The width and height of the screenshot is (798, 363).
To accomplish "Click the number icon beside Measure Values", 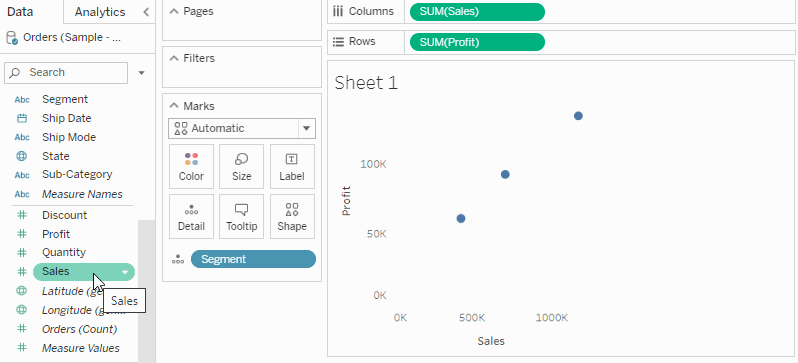I will (22, 347).
